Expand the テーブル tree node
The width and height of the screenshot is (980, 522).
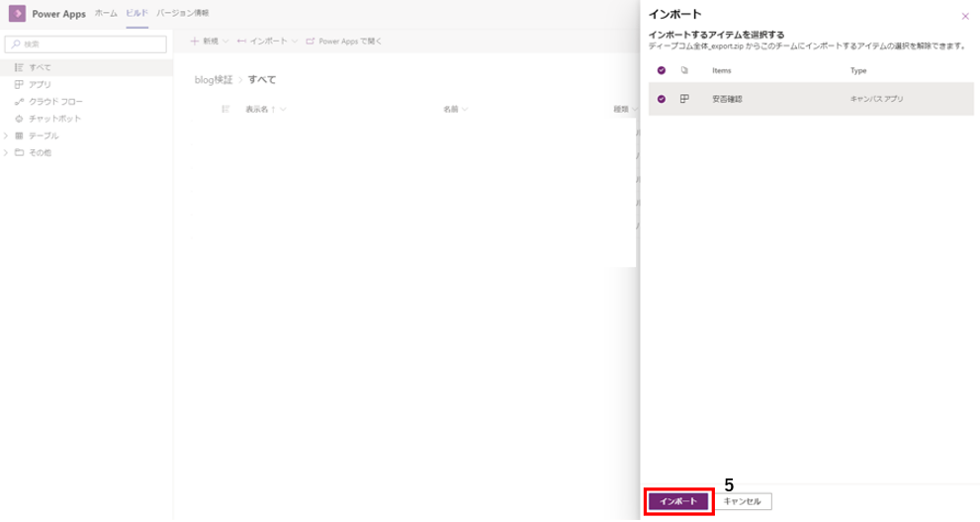pos(6,135)
